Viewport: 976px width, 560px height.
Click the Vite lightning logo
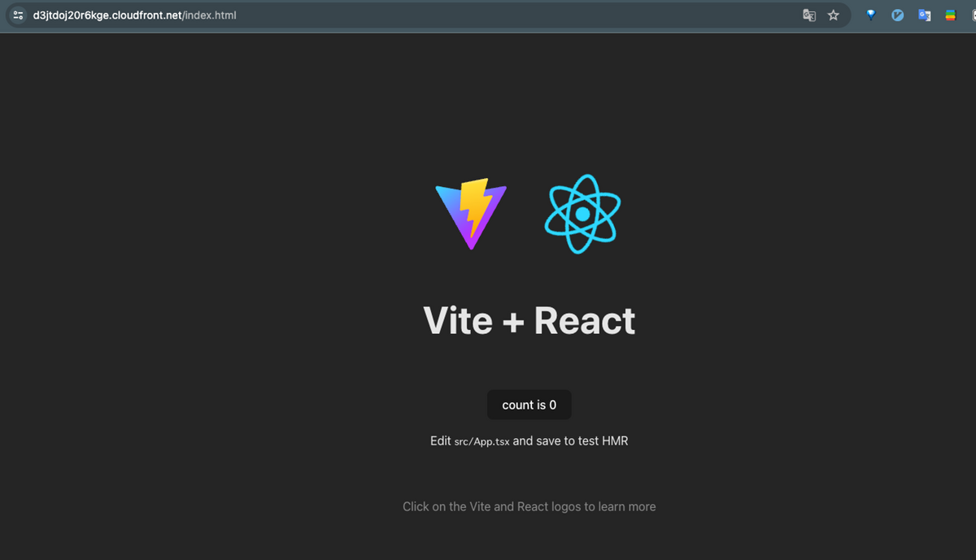tap(471, 214)
